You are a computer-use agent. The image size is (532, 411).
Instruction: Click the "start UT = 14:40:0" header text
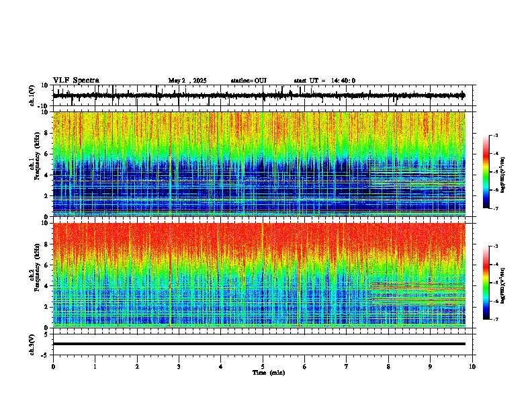[x=324, y=81]
